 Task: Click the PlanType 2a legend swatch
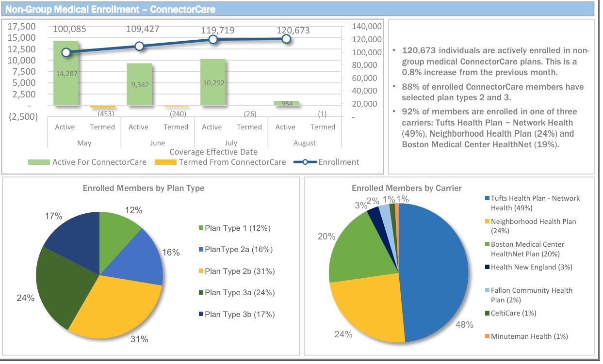(x=201, y=250)
